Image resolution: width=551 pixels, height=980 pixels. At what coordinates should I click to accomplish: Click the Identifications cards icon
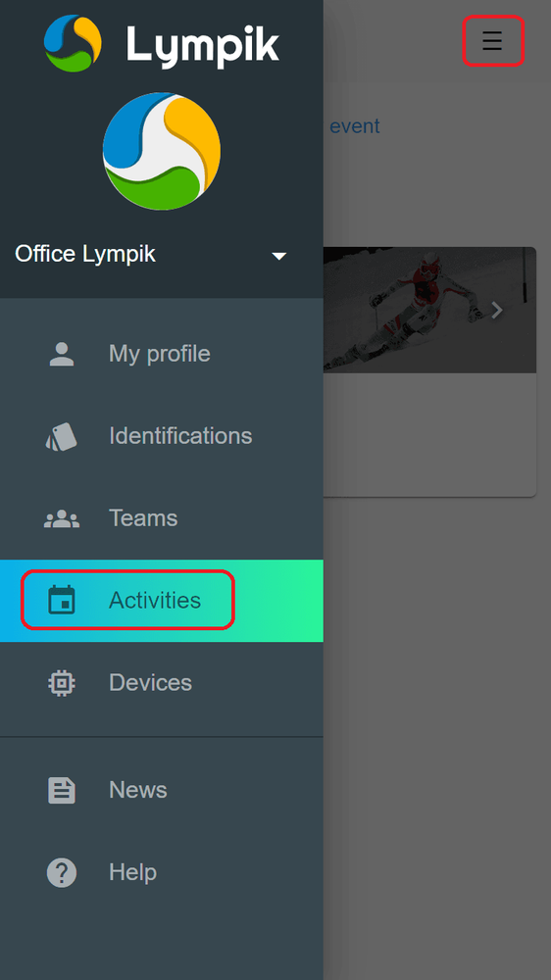62,436
